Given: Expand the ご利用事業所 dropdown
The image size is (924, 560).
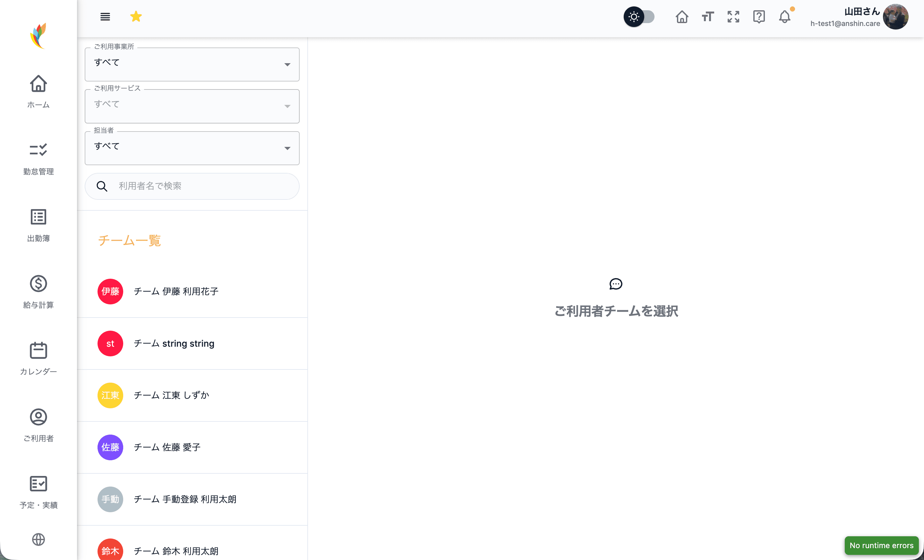Looking at the screenshot, I should coord(192,64).
